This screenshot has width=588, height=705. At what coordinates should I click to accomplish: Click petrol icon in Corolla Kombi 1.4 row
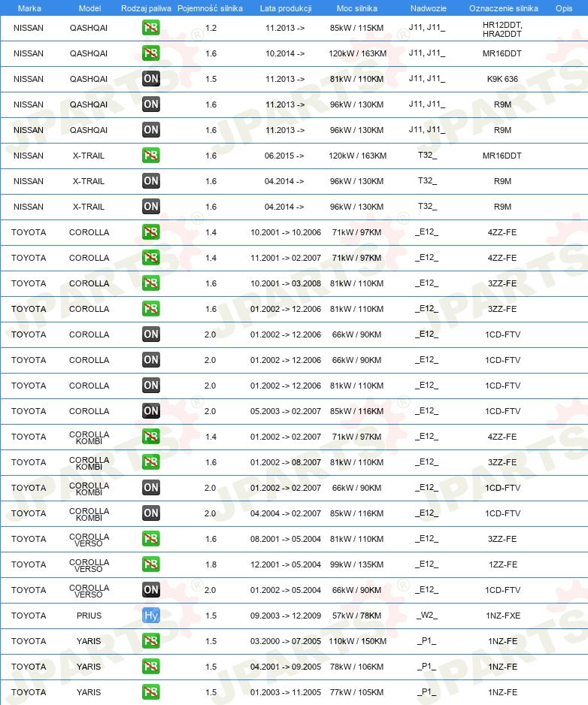click(150, 437)
